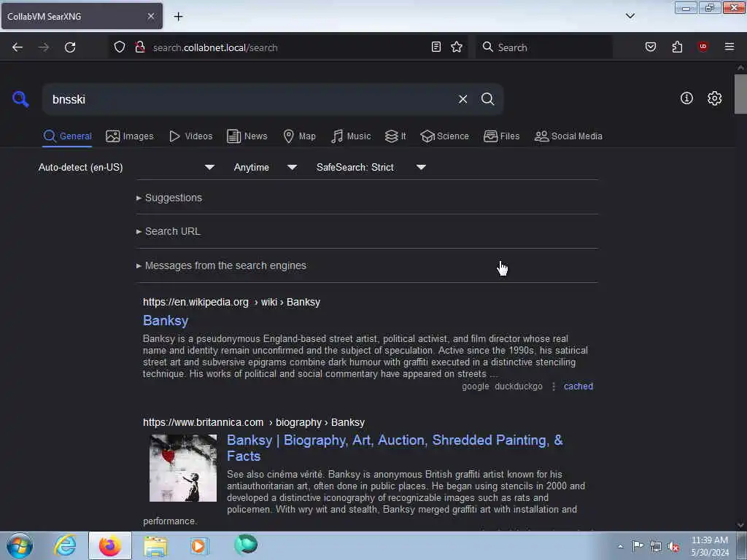747x560 pixels.
Task: Clear the search query with the X icon
Action: pyautogui.click(x=462, y=99)
